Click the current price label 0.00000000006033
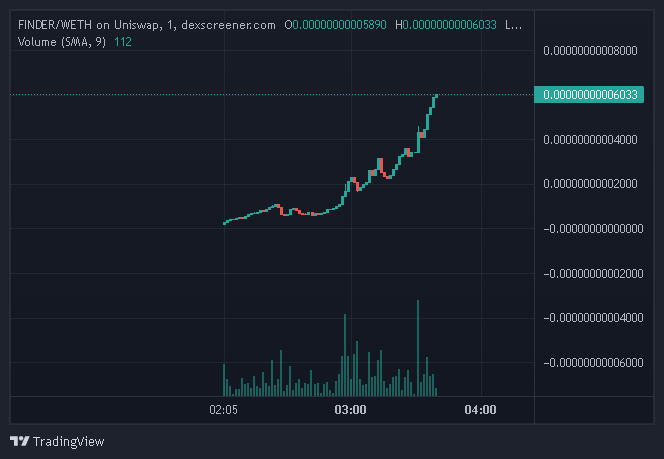Viewport: 664px width, 459px height. point(589,94)
